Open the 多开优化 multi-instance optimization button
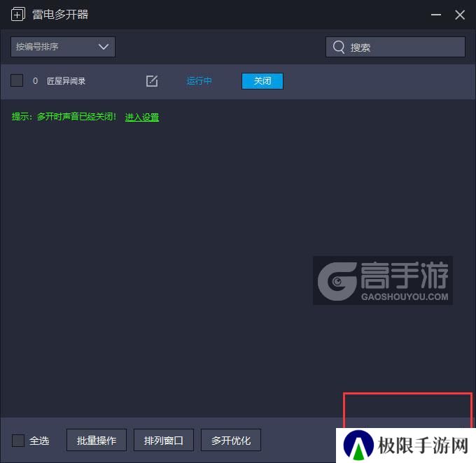This screenshot has width=476, height=463. (x=231, y=440)
